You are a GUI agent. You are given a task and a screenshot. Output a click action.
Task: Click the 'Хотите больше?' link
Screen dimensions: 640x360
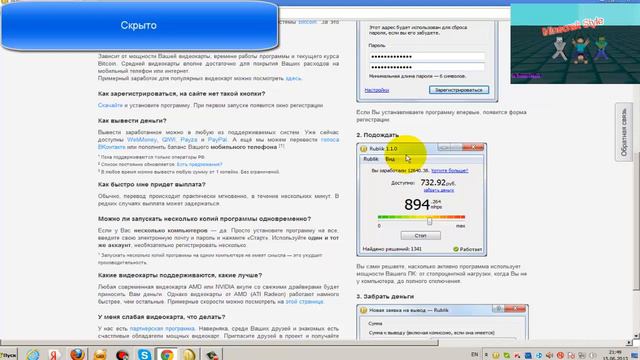click(x=449, y=171)
